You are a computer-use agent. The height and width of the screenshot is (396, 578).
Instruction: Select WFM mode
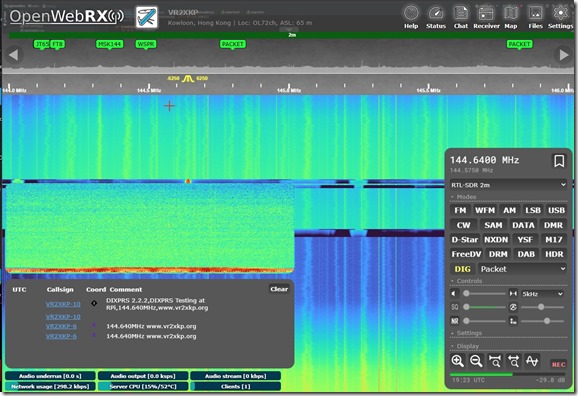(485, 210)
